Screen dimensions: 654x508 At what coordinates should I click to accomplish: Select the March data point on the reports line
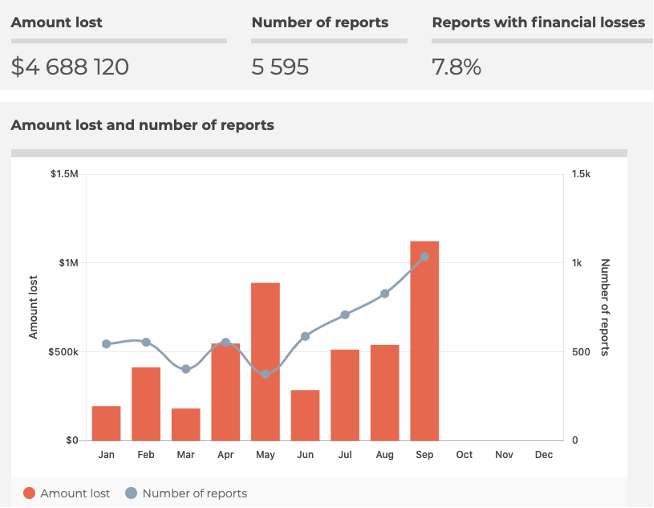[x=186, y=369]
